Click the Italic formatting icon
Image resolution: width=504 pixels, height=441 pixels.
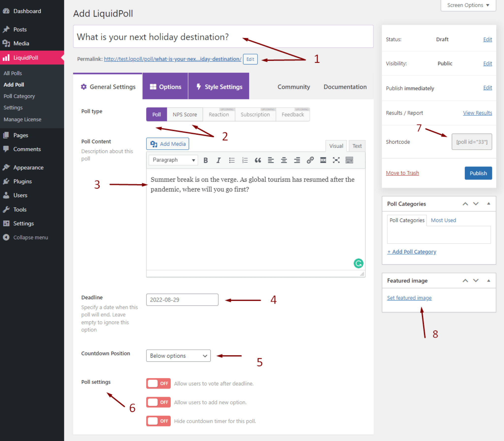point(218,160)
